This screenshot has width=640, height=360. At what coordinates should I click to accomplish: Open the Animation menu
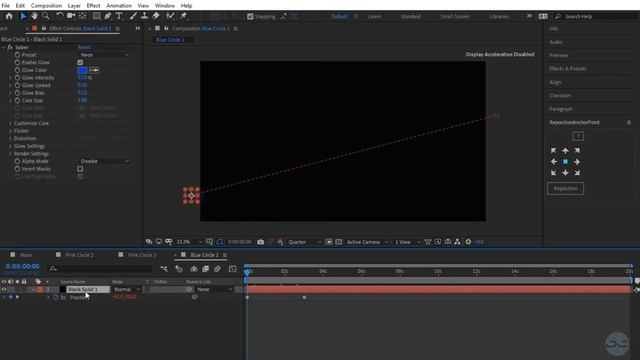119,6
